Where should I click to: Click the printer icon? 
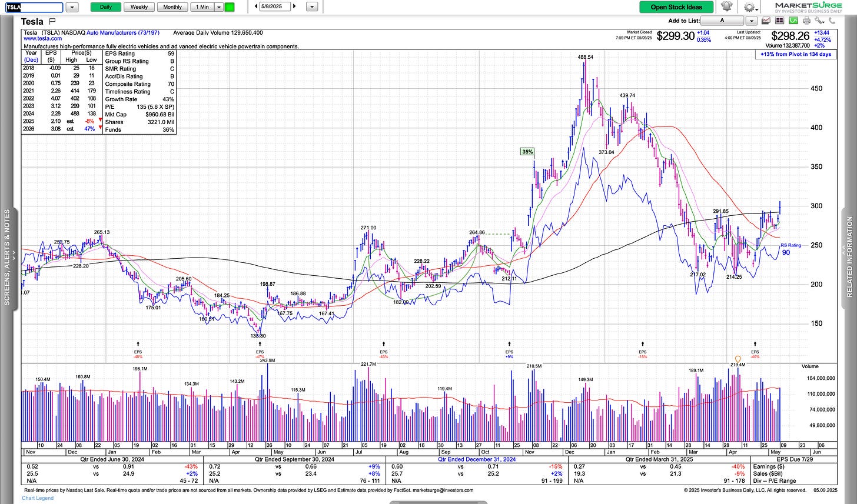tap(806, 21)
